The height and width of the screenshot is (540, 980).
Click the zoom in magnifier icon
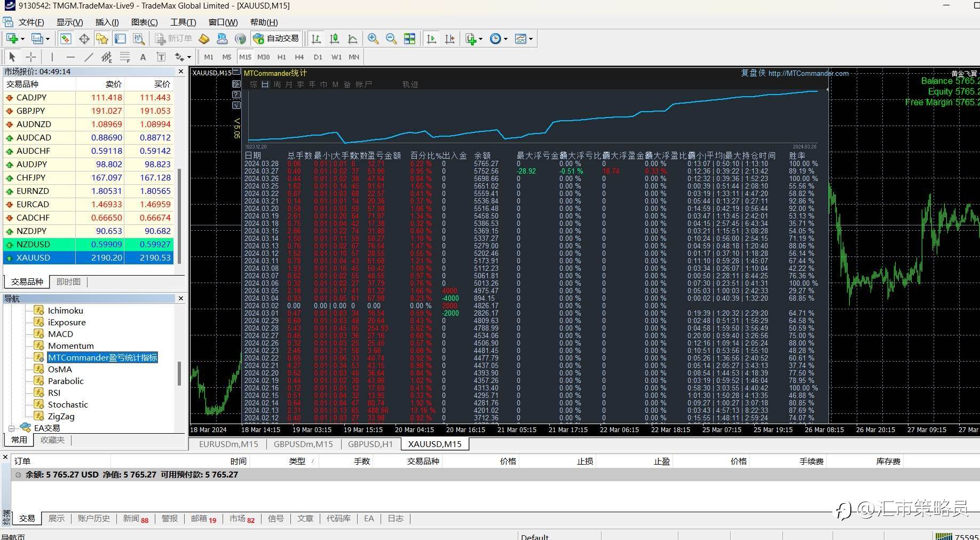[x=373, y=39]
